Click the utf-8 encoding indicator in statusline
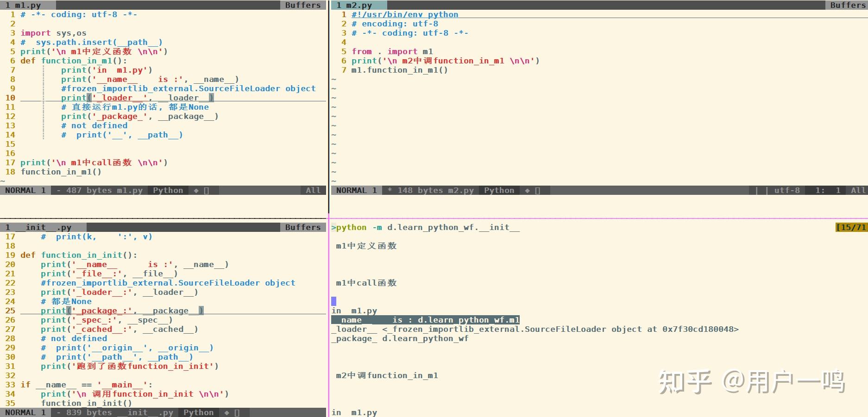 coord(787,190)
